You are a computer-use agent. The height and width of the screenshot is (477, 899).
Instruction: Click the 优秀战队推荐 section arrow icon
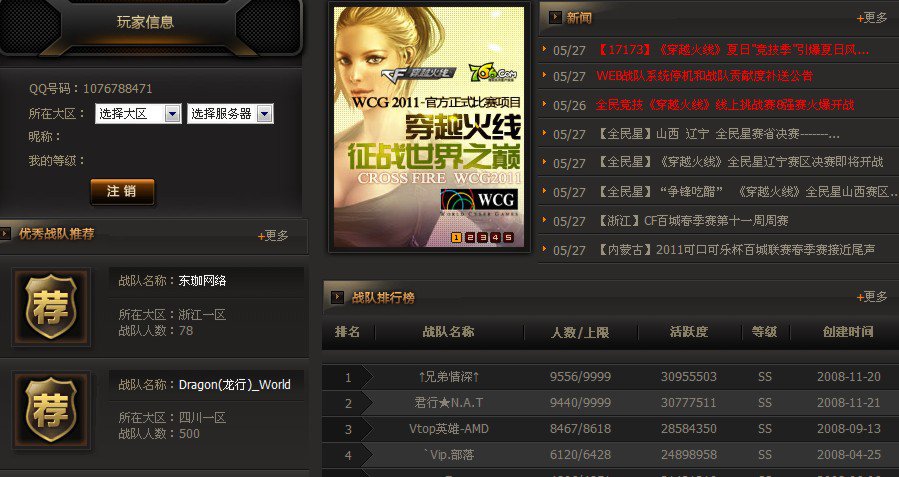5,233
